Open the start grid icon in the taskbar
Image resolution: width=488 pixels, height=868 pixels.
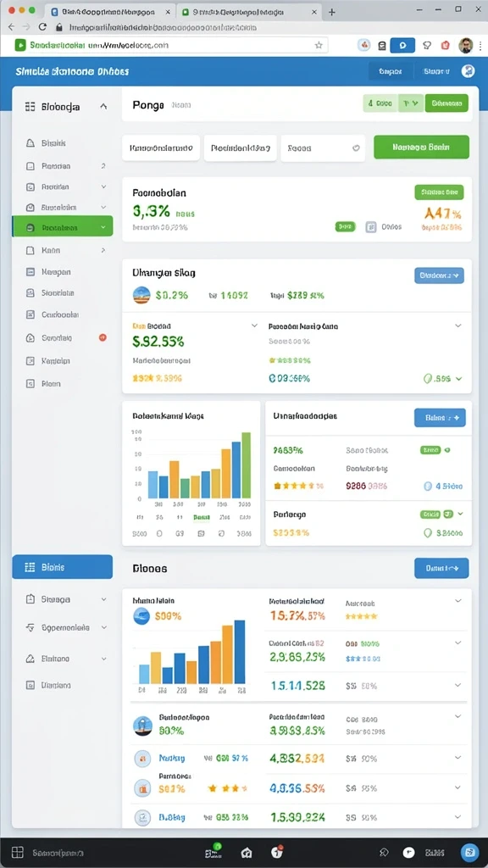pyautogui.click(x=17, y=853)
